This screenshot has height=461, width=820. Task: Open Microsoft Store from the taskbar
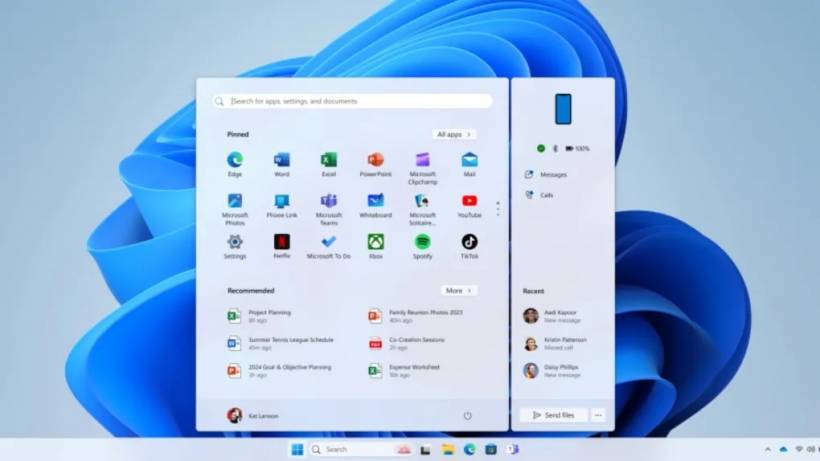point(491,450)
